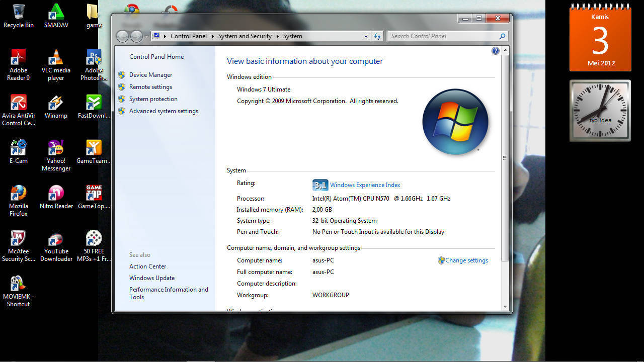
Task: Launch the Adobe Reader 9 shortcut
Action: point(19,65)
